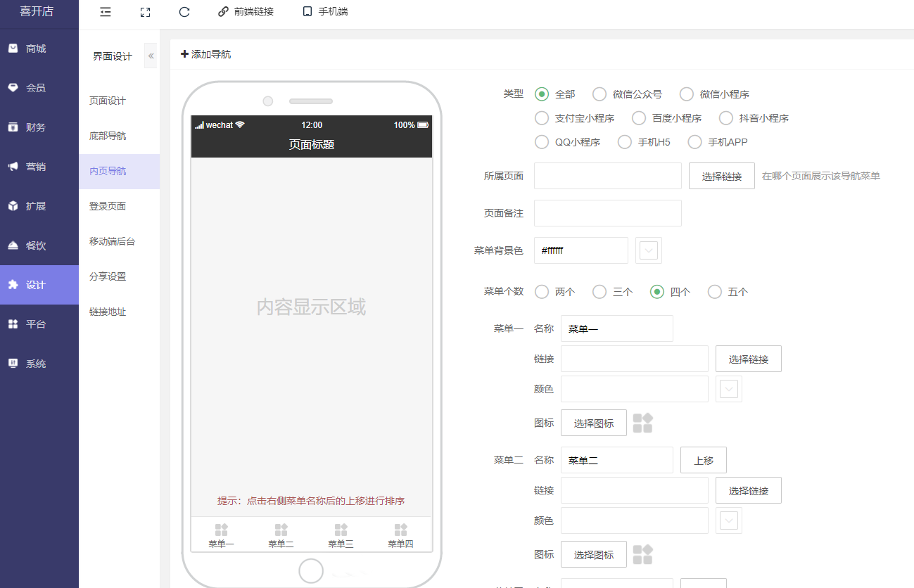Open 菜单一 颜色 color picker dropdown
This screenshot has width=914, height=588.
(x=729, y=389)
